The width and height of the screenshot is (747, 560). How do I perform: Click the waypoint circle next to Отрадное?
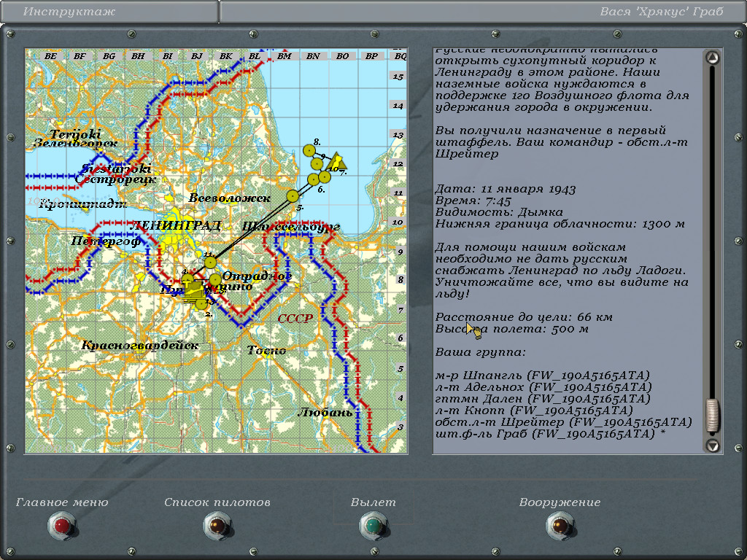click(215, 280)
